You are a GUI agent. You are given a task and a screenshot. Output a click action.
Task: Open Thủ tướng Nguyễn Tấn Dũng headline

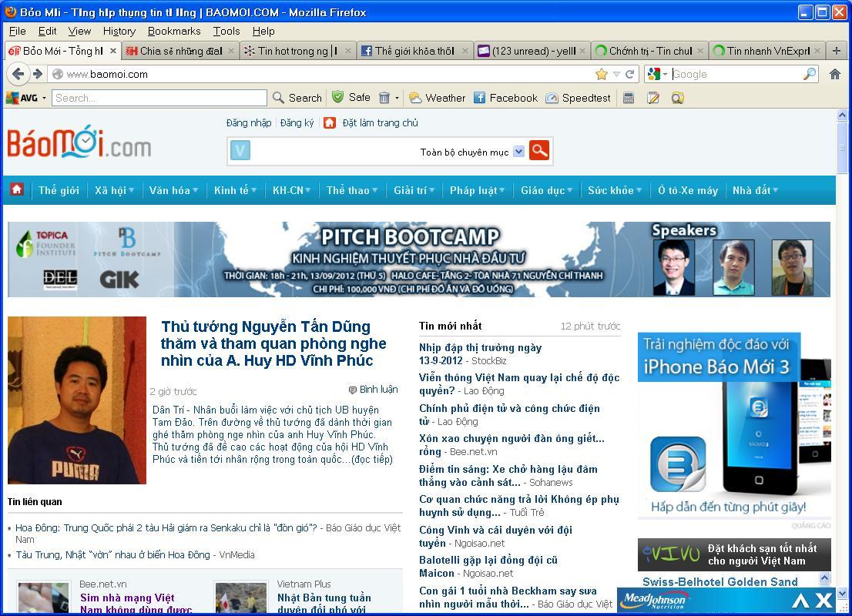[273, 343]
